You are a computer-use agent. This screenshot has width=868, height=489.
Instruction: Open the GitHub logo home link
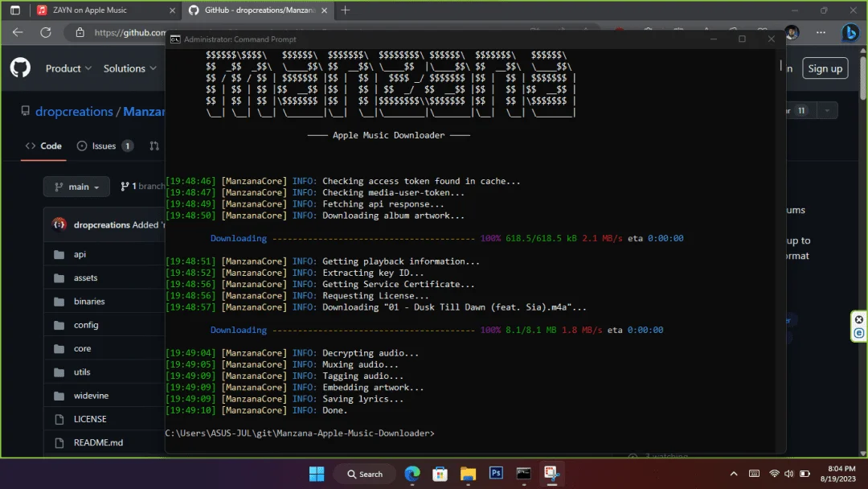click(20, 68)
